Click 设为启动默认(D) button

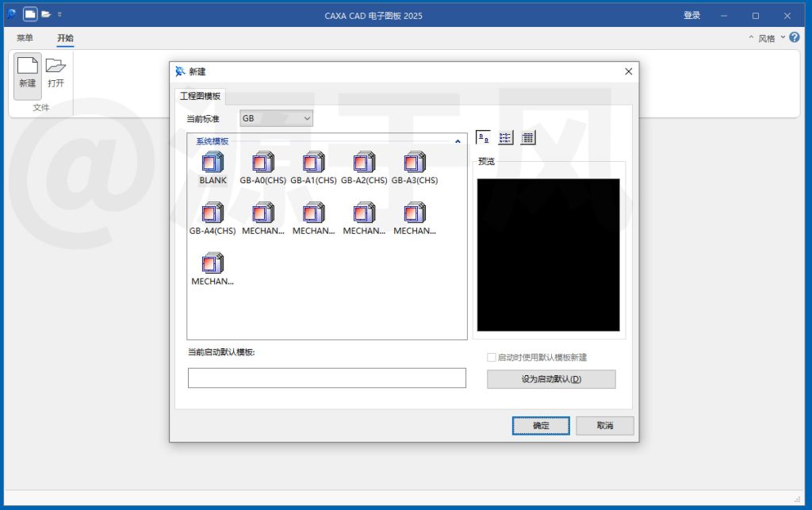(551, 379)
